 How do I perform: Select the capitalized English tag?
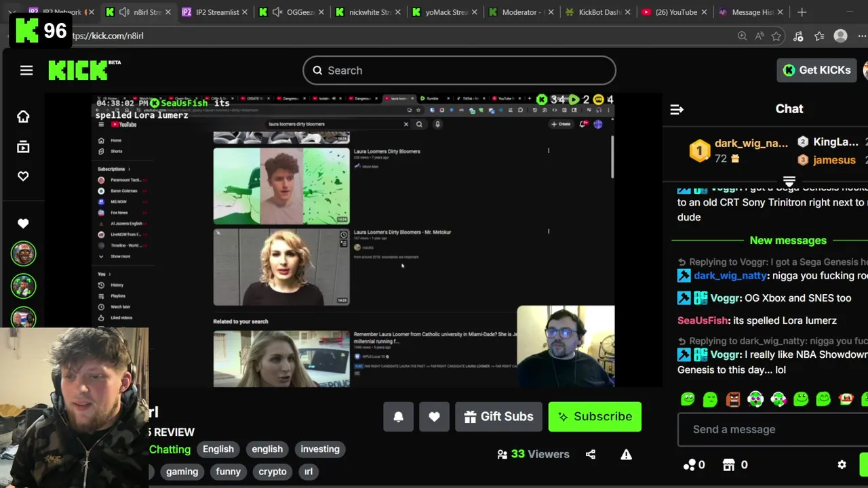pyautogui.click(x=218, y=449)
